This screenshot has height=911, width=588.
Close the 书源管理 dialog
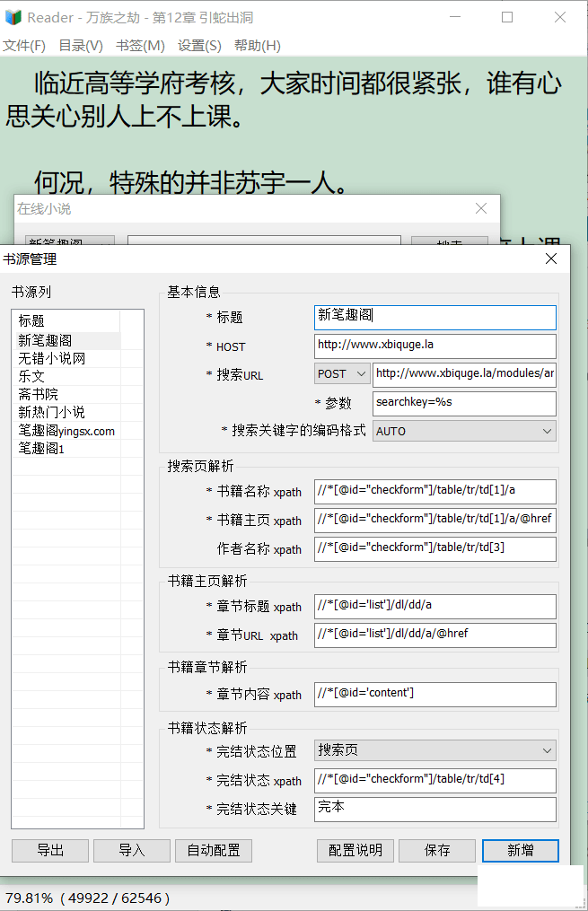click(x=551, y=258)
